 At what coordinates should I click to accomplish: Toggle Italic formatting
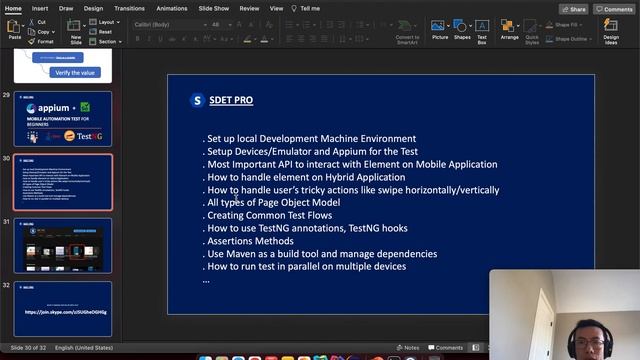[x=149, y=39]
